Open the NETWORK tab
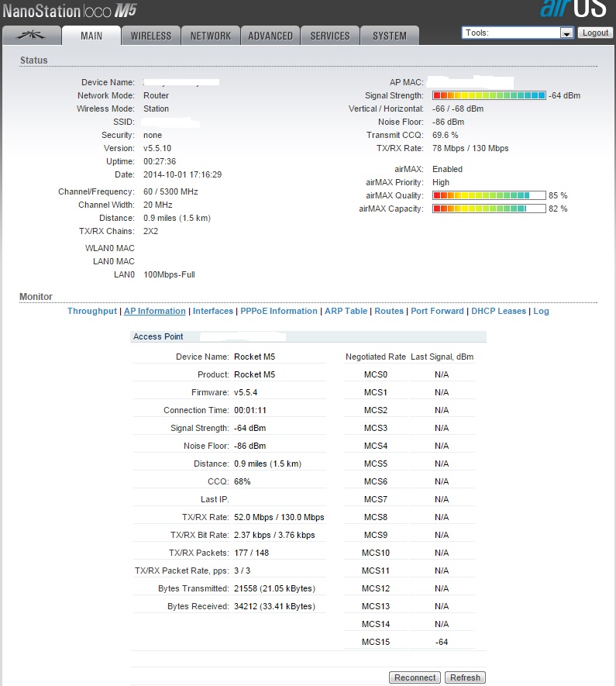The height and width of the screenshot is (686, 616). (x=210, y=36)
